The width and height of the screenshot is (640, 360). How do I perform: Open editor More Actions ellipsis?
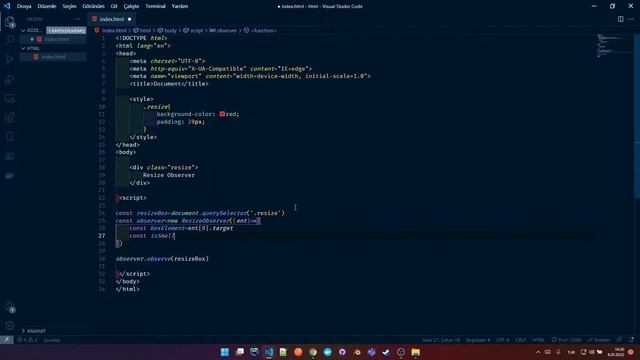coord(631,19)
